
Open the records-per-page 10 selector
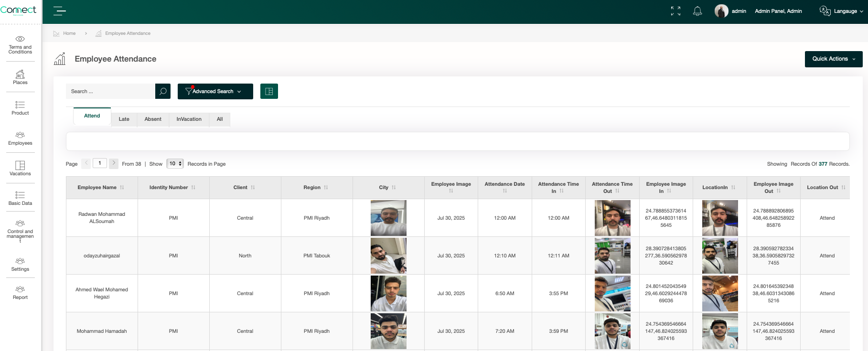[x=175, y=163]
